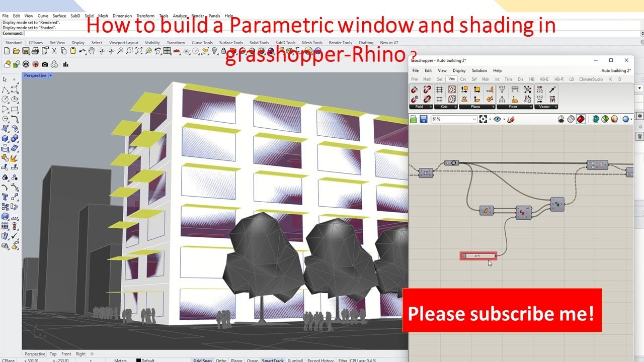
Task: Select the Pan hand tool
Action: point(92,51)
